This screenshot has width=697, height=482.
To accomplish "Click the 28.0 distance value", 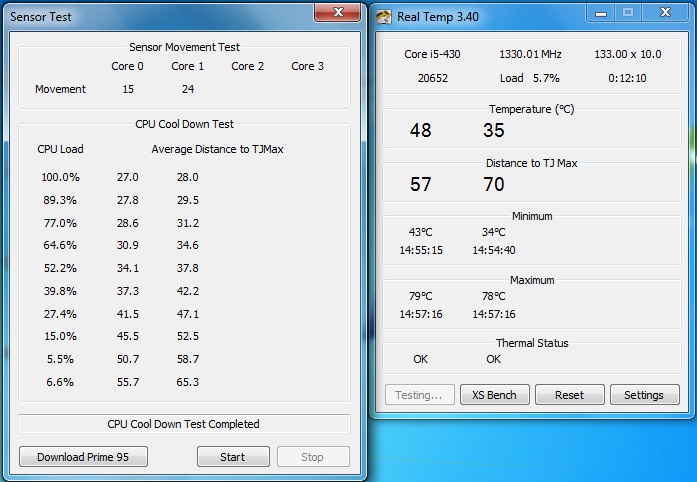I will [x=188, y=177].
